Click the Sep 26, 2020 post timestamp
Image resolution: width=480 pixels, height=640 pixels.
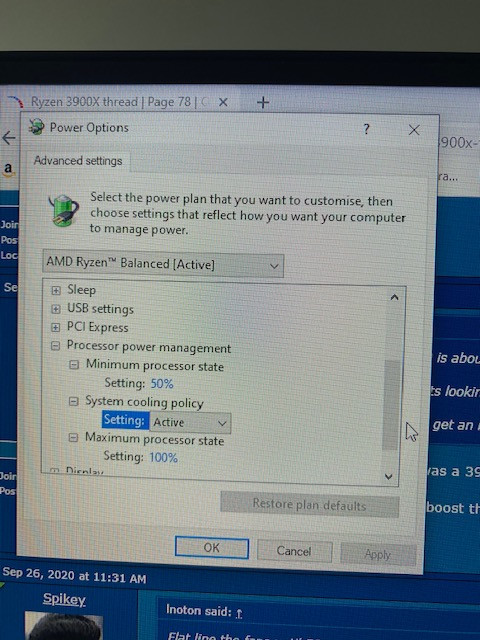(x=74, y=576)
